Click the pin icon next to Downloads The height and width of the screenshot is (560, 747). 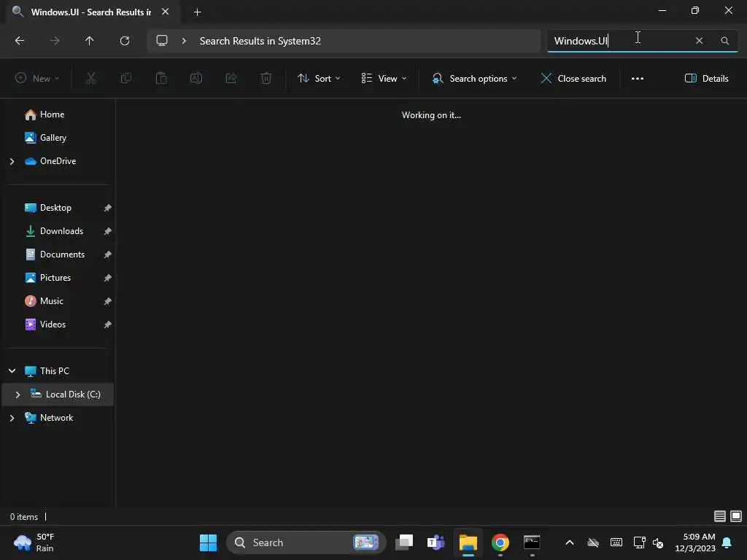[108, 231]
